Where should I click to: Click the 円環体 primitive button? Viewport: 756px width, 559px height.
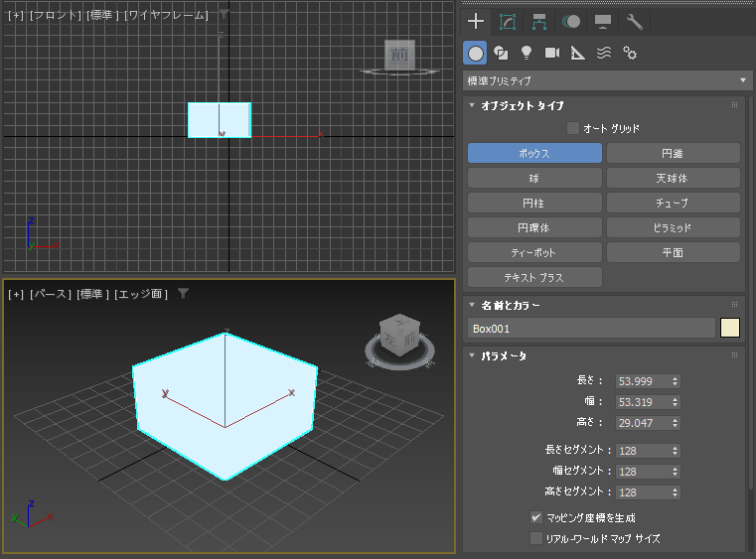(x=534, y=227)
